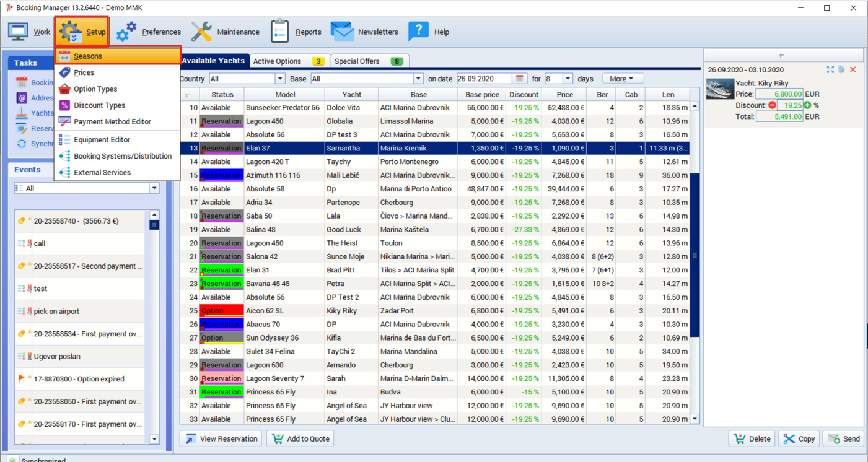868x462 pixels.
Task: Open Help question mark icon
Action: [418, 31]
